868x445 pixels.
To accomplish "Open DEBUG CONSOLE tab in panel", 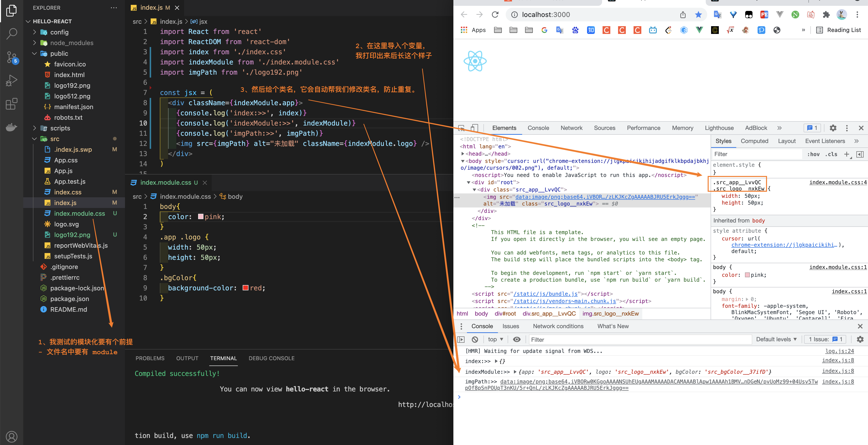I will (x=271, y=358).
